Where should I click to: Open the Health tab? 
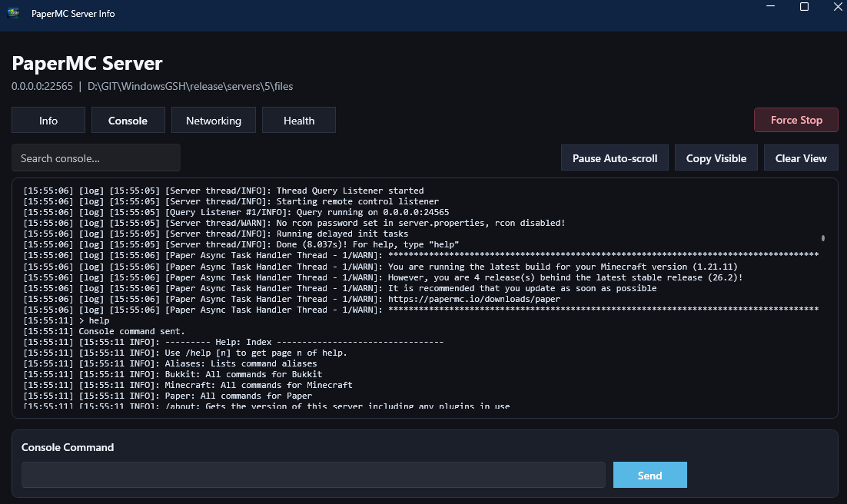(299, 120)
